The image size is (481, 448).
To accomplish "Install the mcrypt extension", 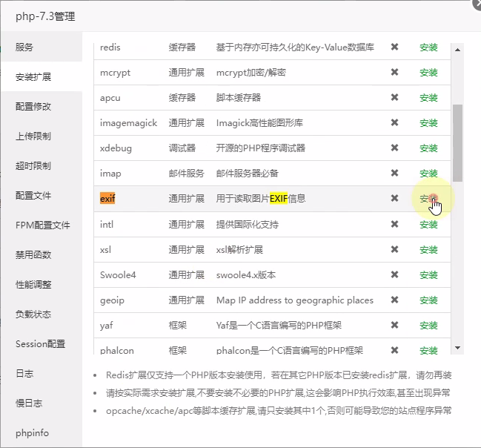I will click(428, 73).
